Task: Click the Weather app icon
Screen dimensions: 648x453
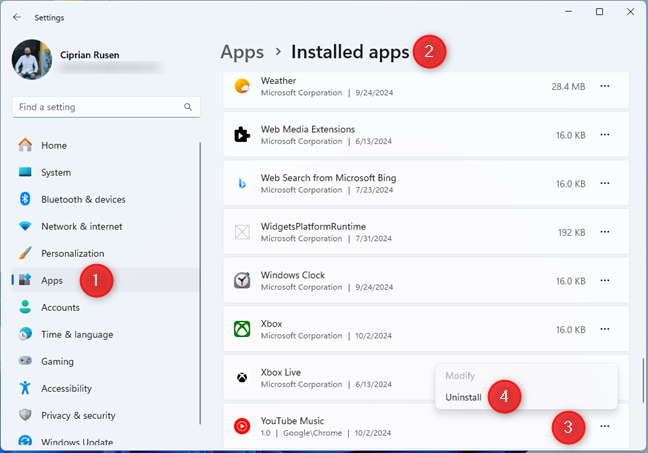Action: (x=242, y=86)
